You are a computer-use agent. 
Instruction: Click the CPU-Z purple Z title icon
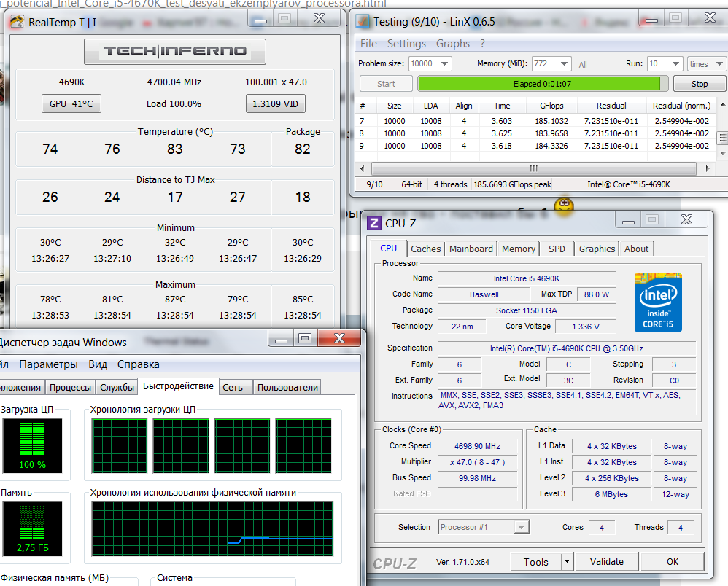374,223
